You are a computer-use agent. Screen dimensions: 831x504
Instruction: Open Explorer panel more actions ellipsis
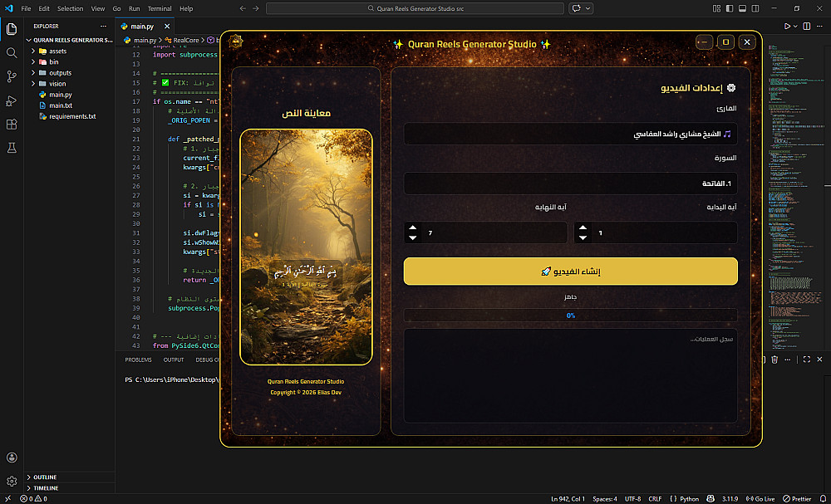pyautogui.click(x=103, y=26)
